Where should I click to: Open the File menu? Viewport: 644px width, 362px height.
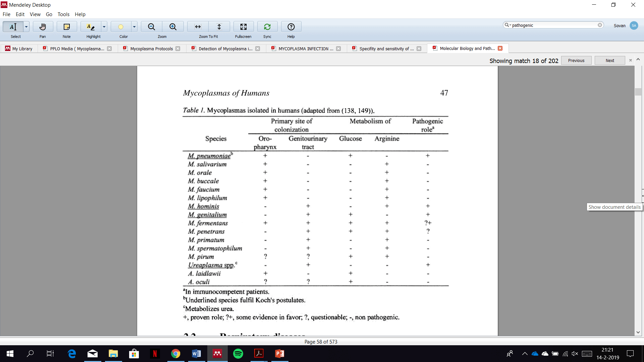[6, 14]
